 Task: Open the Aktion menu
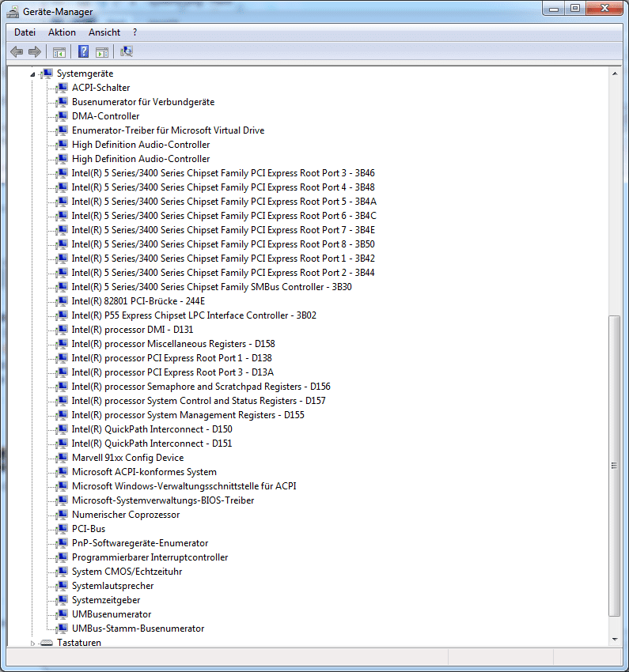(x=62, y=32)
